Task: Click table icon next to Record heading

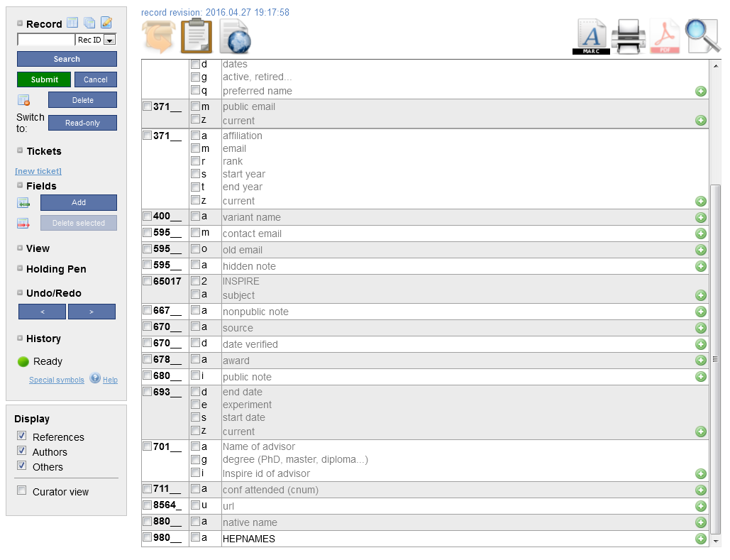Action: coord(72,23)
